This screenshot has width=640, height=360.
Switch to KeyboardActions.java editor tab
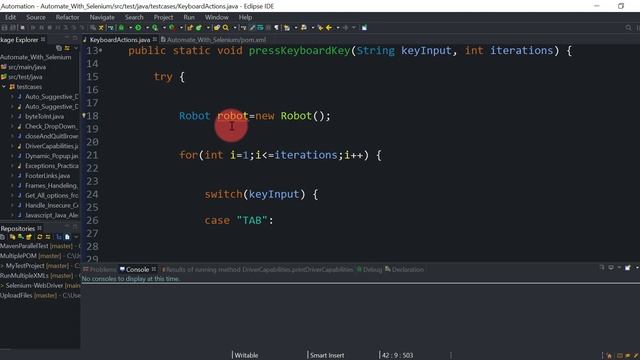120,40
